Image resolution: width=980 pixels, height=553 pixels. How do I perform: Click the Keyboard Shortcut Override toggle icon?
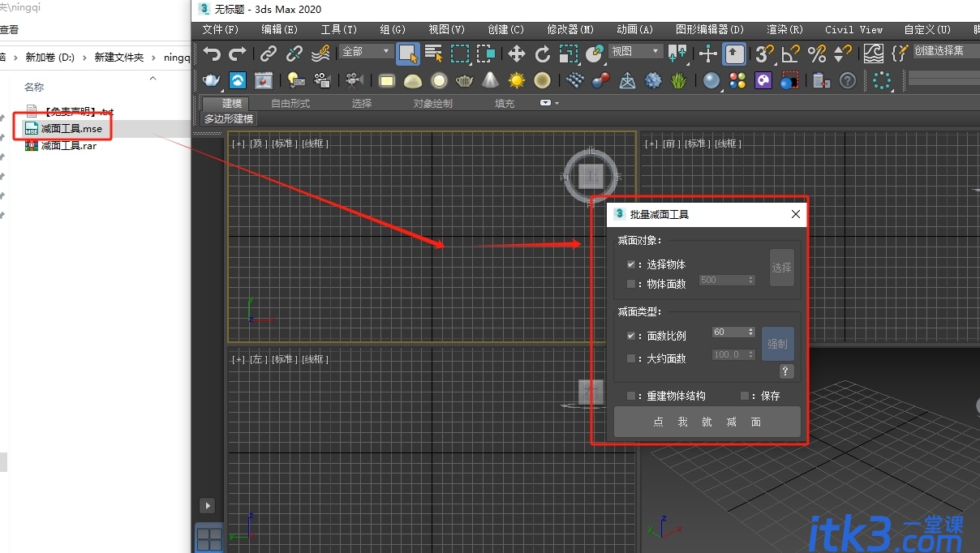(x=734, y=54)
